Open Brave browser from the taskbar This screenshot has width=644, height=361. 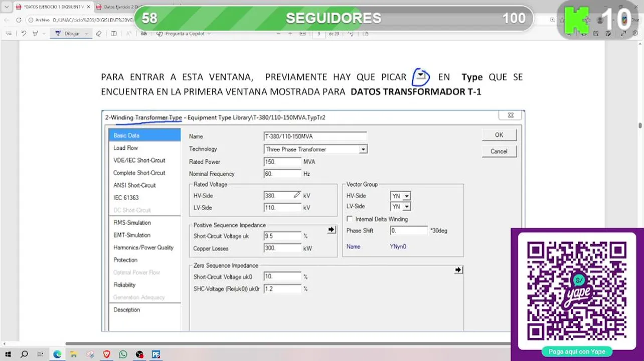[106, 354]
